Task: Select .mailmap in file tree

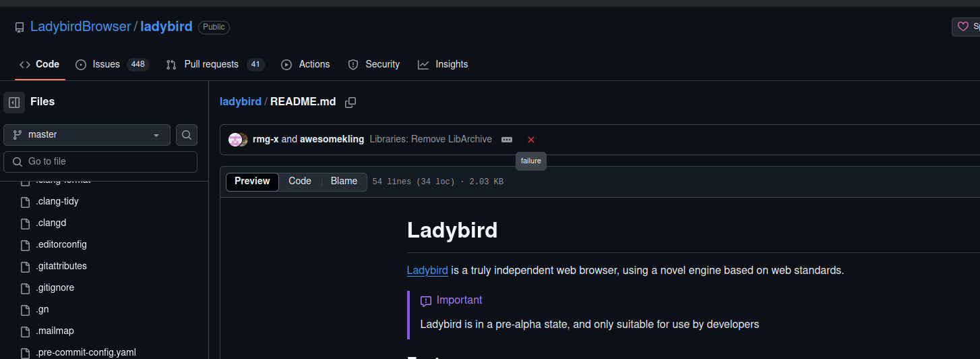Action: pyautogui.click(x=55, y=331)
